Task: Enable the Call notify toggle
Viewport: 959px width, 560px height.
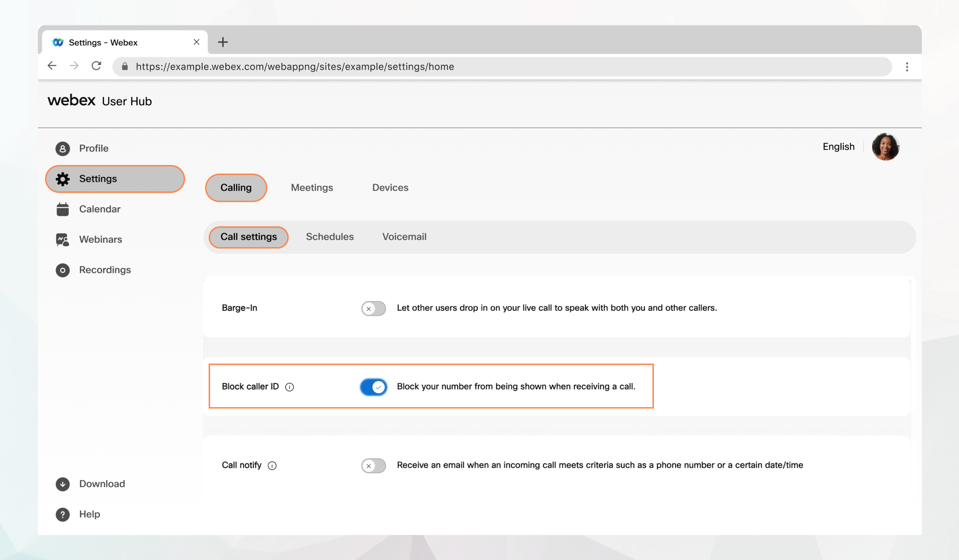Action: (373, 465)
